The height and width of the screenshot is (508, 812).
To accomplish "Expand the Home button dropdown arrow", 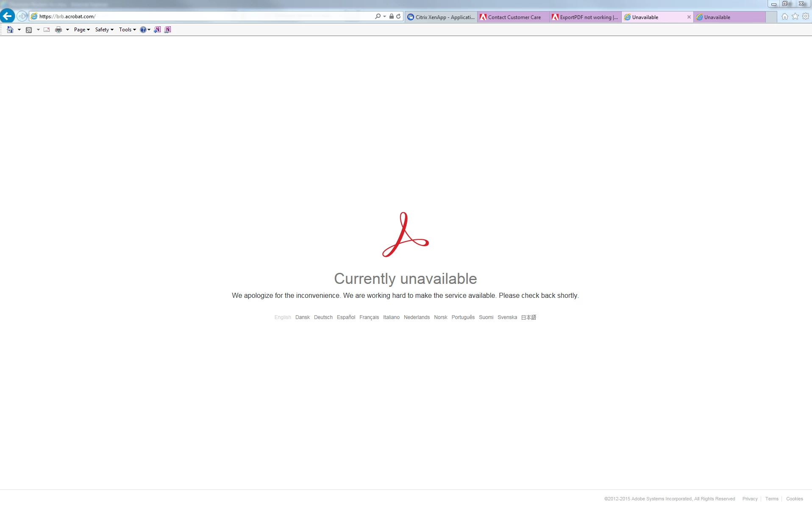I will click(x=19, y=30).
